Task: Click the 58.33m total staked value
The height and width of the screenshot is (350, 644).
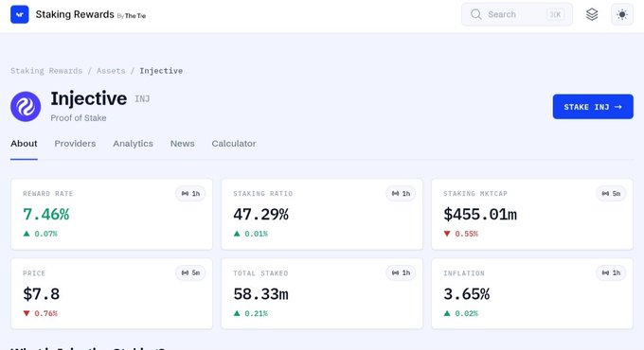Action: (x=260, y=294)
